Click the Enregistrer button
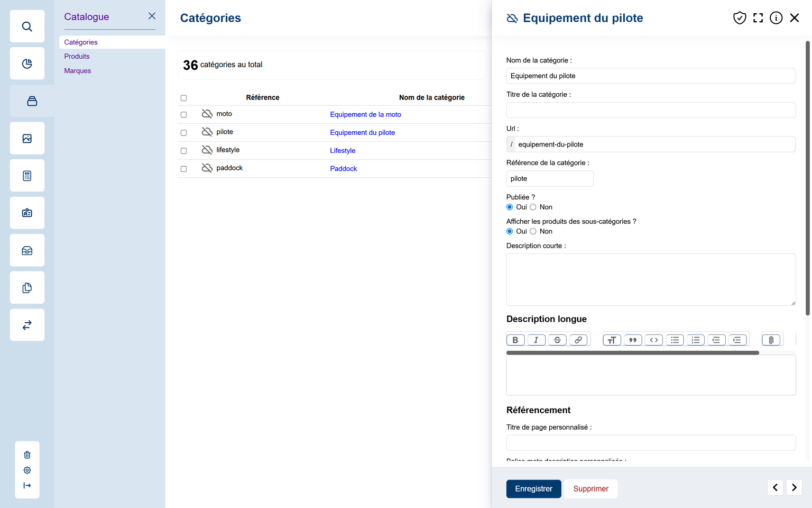The image size is (812, 508). [533, 489]
